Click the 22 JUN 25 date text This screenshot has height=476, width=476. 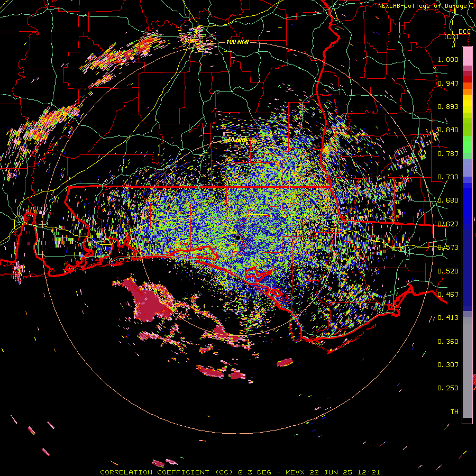[x=331, y=472]
